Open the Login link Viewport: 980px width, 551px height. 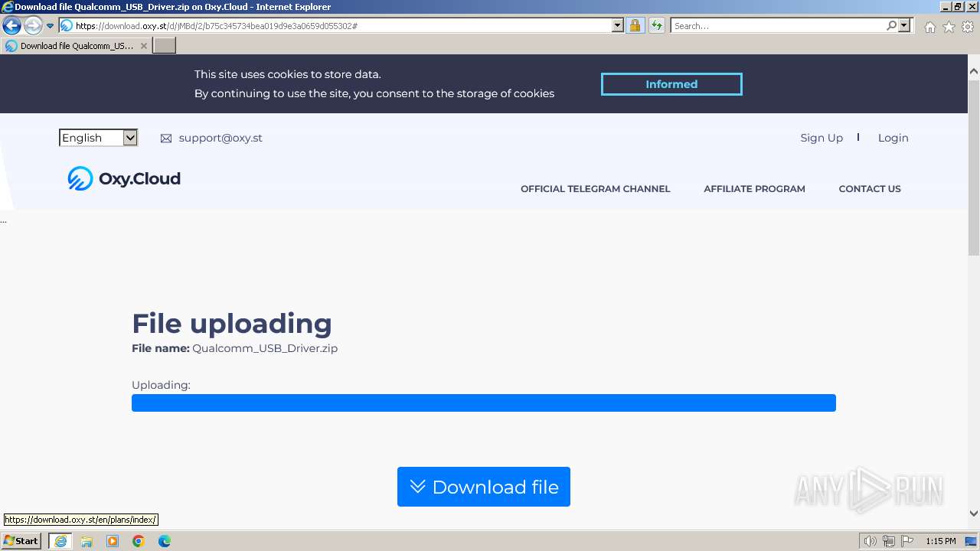tap(893, 138)
